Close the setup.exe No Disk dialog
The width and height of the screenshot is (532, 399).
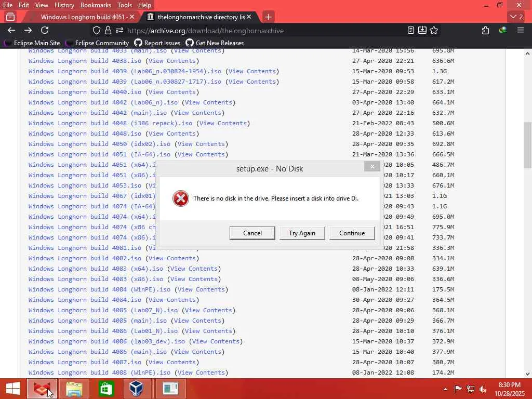372,166
